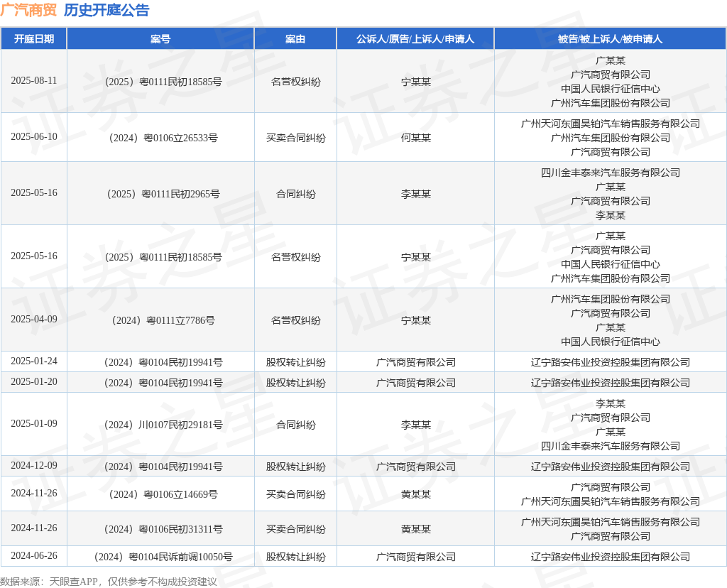Image resolution: width=727 pixels, height=588 pixels.
Task: Select the date 2024-12-09
Action: point(34,466)
